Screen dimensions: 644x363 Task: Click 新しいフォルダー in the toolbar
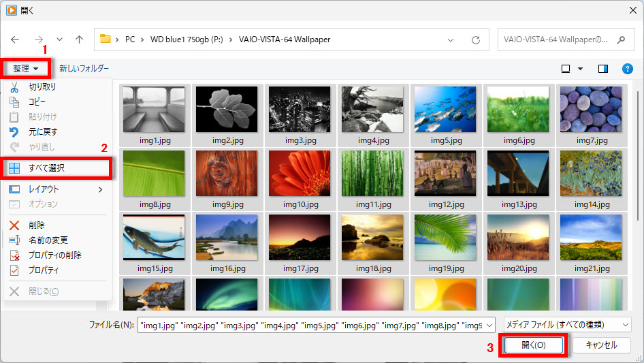84,69
